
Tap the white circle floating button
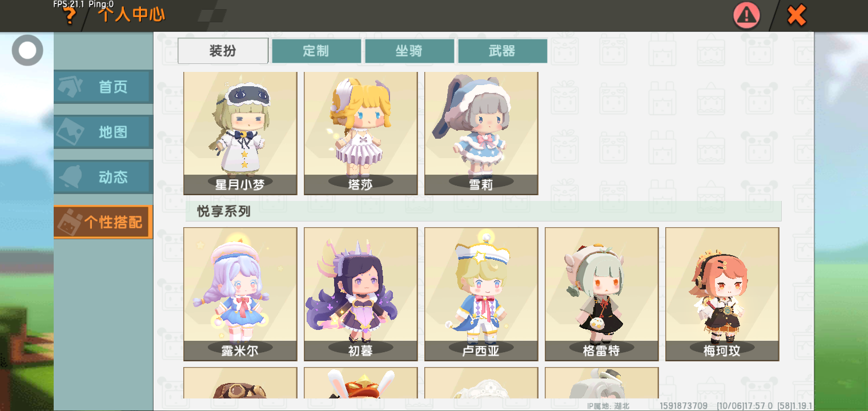pyautogui.click(x=27, y=50)
